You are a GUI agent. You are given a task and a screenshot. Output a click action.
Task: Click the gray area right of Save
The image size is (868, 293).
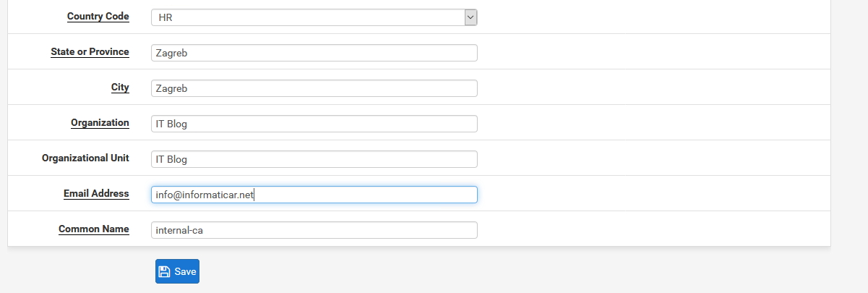pos(506,271)
